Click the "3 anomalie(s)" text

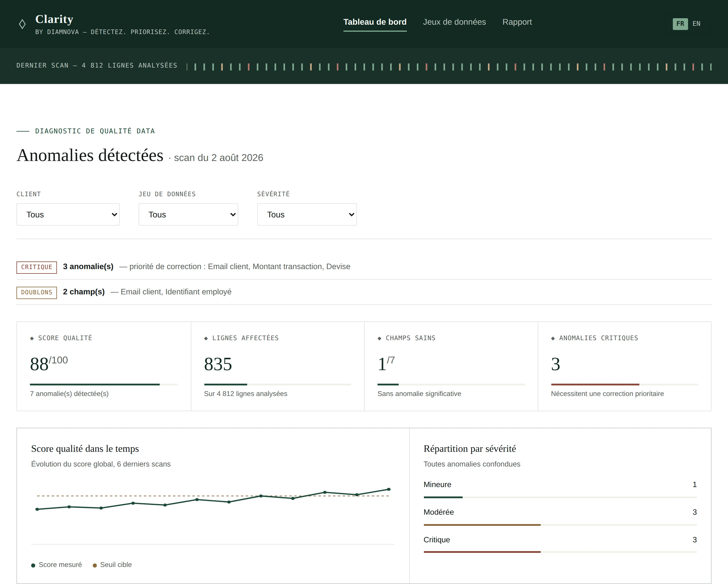click(x=88, y=267)
